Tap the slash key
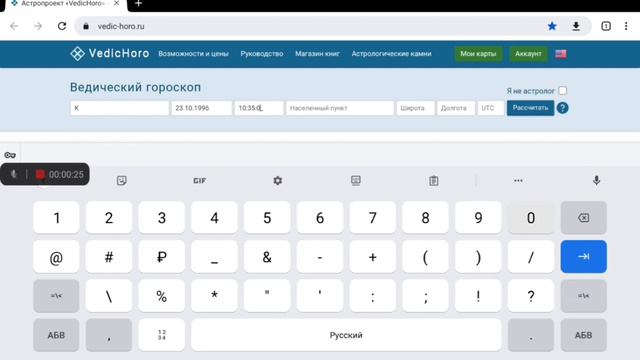Screen dimensions: 640x360 tap(531, 256)
